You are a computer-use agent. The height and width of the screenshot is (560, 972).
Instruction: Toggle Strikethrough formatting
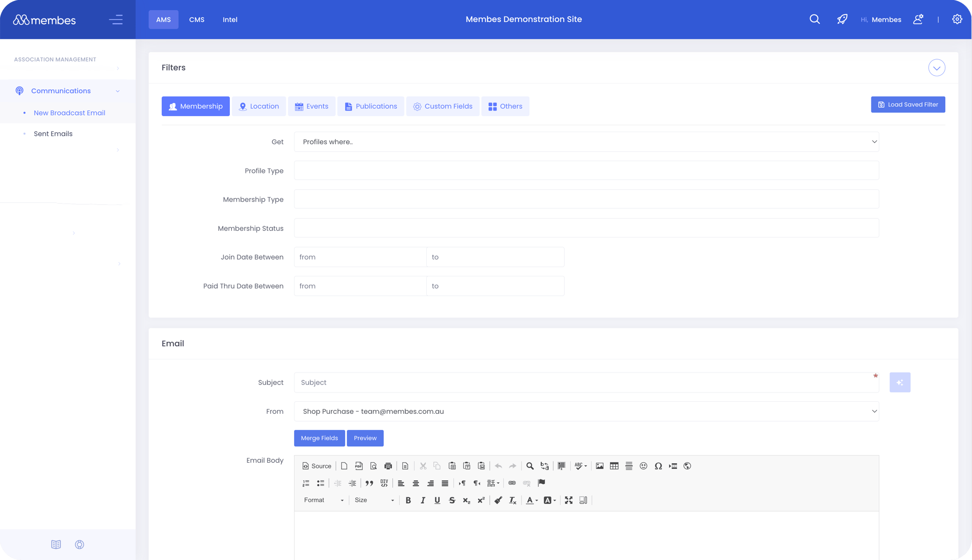coord(452,500)
